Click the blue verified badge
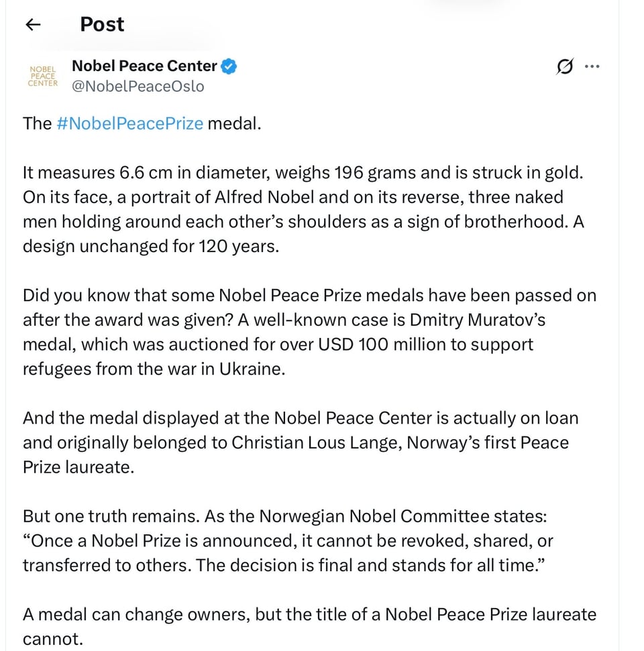 [229, 66]
